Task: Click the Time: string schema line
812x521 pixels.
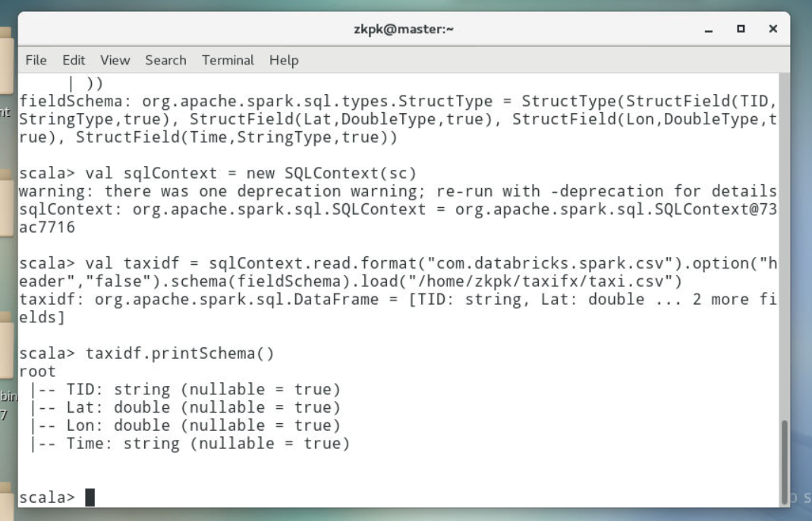Action: 190,444
